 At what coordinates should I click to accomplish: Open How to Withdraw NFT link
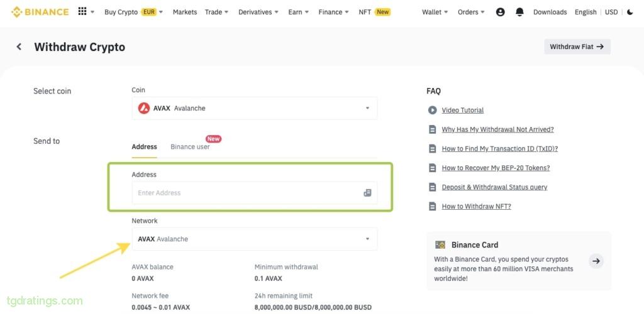click(x=477, y=207)
